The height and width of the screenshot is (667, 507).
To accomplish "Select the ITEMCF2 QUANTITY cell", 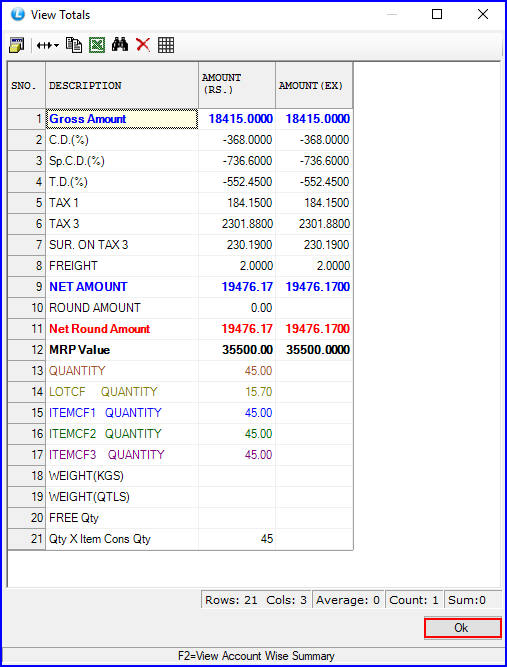I will (x=122, y=434).
